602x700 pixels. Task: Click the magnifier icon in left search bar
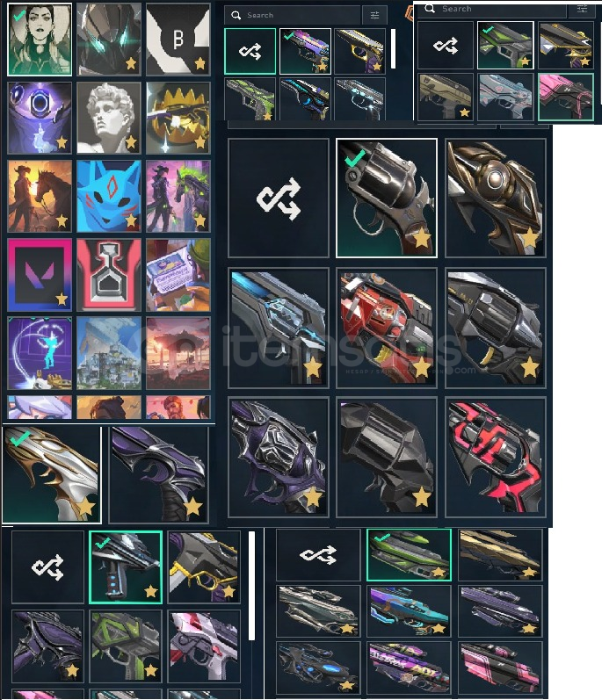pyautogui.click(x=236, y=15)
